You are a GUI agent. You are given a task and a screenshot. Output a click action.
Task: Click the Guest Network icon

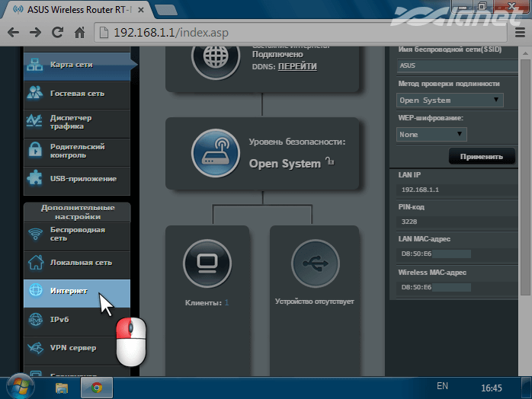35,93
